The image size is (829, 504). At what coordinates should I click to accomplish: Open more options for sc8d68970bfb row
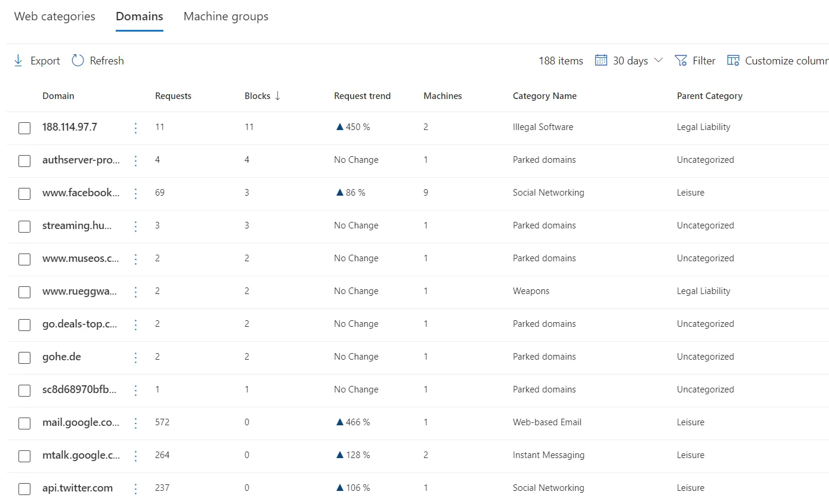(x=135, y=390)
